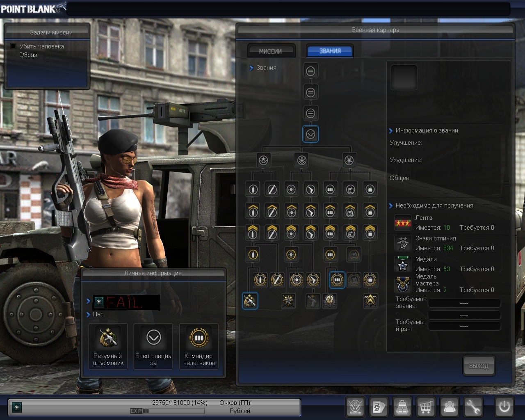
Task: Select the single-chevron three-bullet magazine rank
Action: click(x=330, y=211)
